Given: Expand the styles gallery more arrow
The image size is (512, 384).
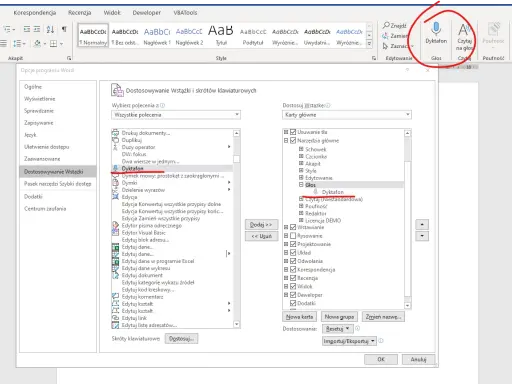Looking at the screenshot, I should pyautogui.click(x=369, y=44).
